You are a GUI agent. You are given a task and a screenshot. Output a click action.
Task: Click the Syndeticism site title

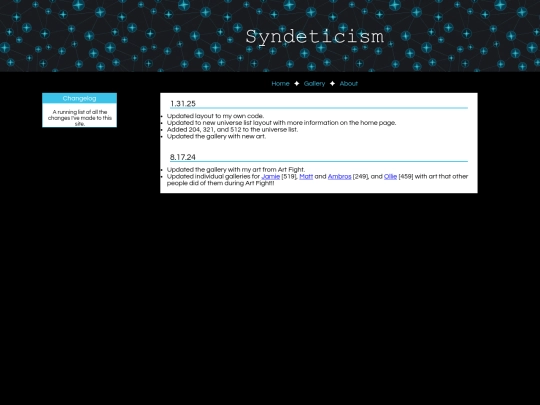click(x=314, y=37)
